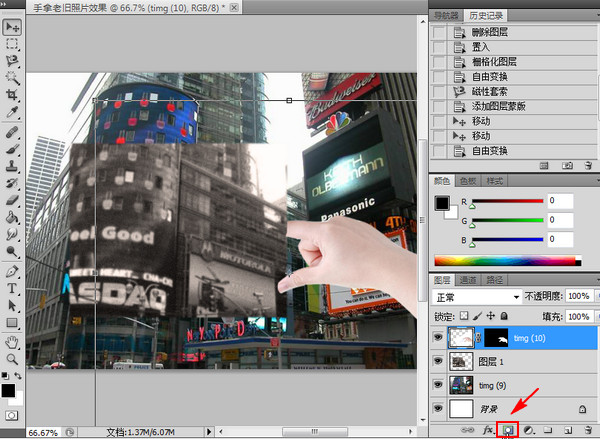Select the Zoom tool in toolbox
Image resolution: width=600 pixels, height=439 pixels.
[12, 359]
